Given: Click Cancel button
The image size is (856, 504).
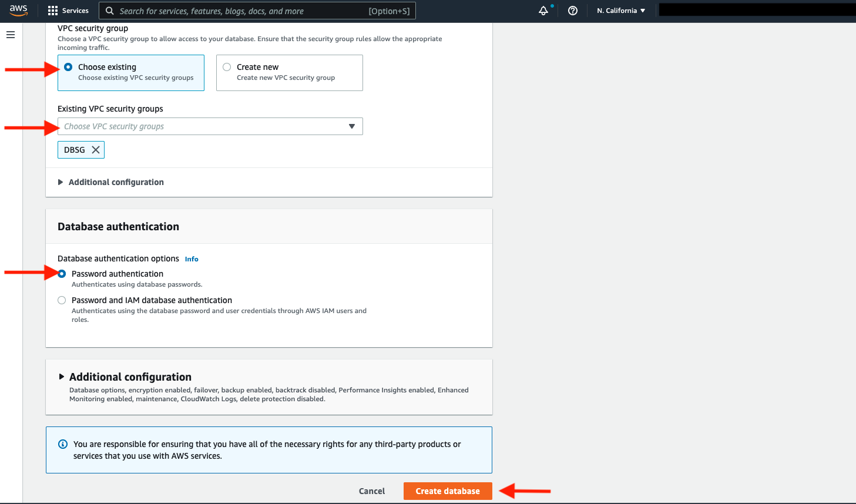Looking at the screenshot, I should (372, 491).
